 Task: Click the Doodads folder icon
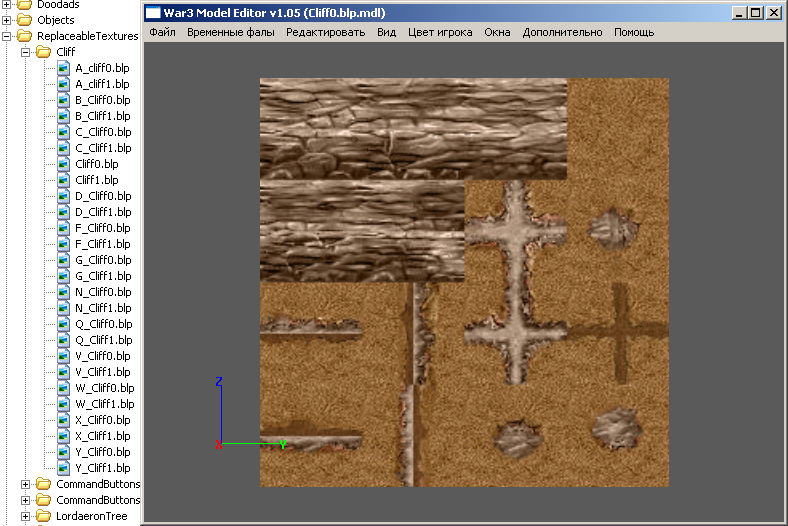(25, 5)
